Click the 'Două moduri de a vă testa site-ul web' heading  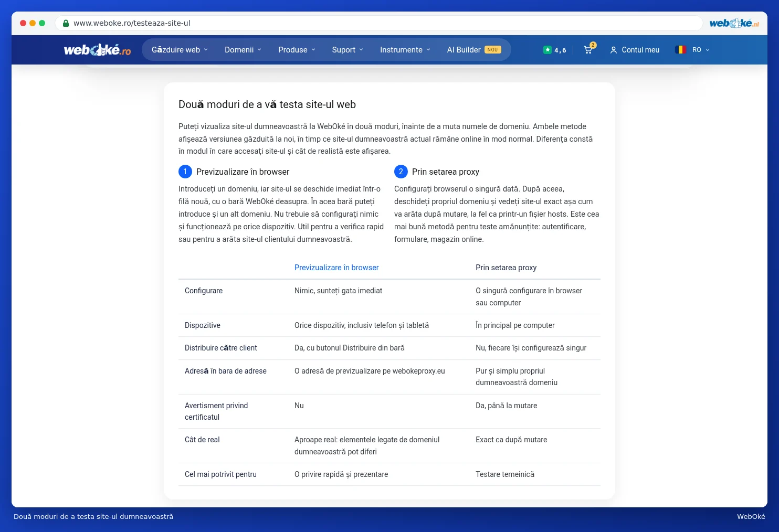(x=267, y=104)
